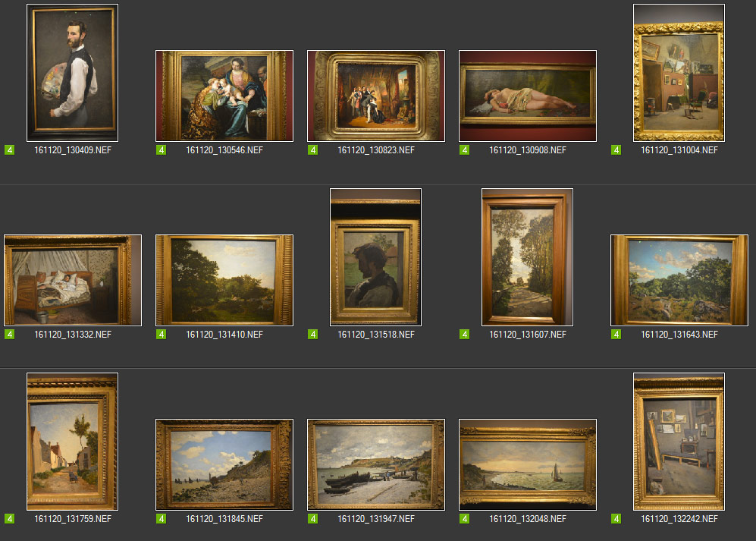Click the file name 161120_130546.NEF
Viewport: 756px width, 541px height.
point(224,150)
